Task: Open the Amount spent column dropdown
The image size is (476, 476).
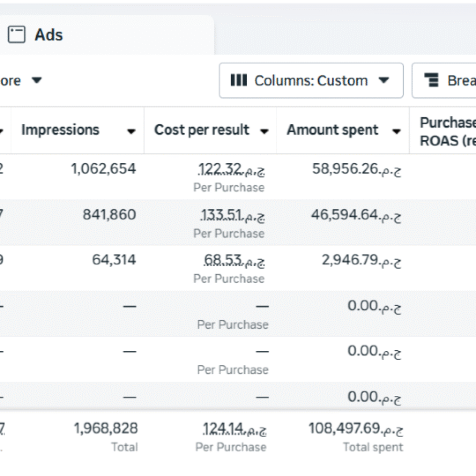Action: coord(397,131)
